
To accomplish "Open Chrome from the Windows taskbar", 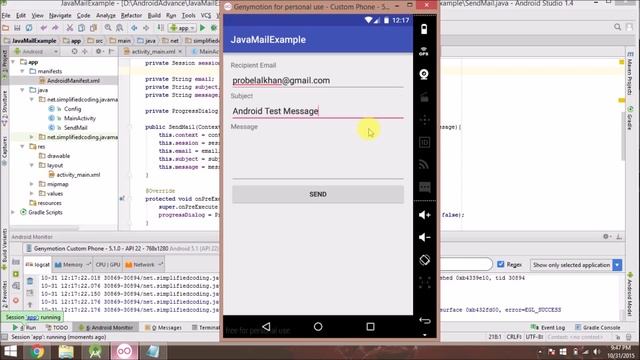I will coord(37,351).
